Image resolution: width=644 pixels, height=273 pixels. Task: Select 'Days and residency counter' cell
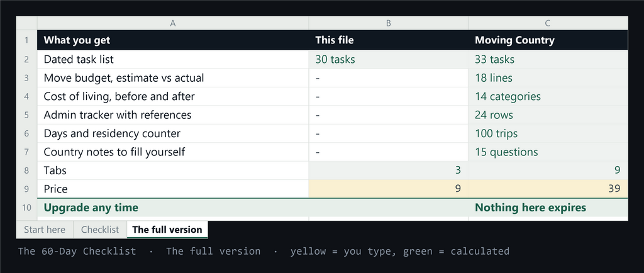[x=173, y=133]
